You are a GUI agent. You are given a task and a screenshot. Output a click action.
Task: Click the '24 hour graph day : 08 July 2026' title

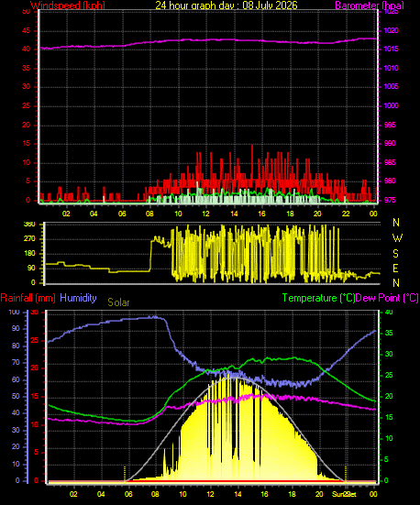click(227, 5)
